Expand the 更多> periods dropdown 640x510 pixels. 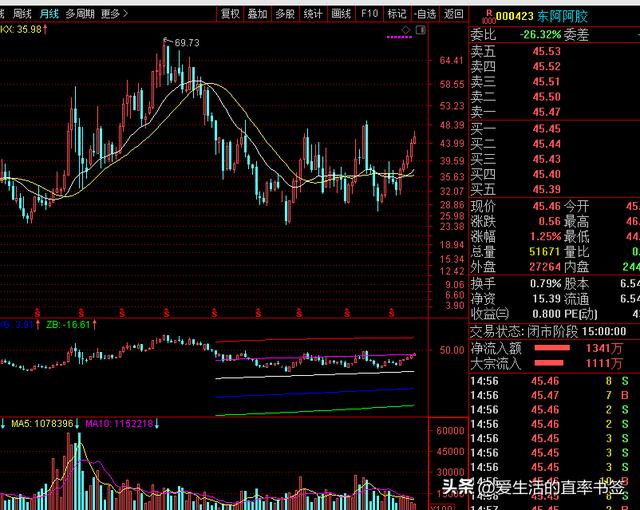pyautogui.click(x=114, y=14)
